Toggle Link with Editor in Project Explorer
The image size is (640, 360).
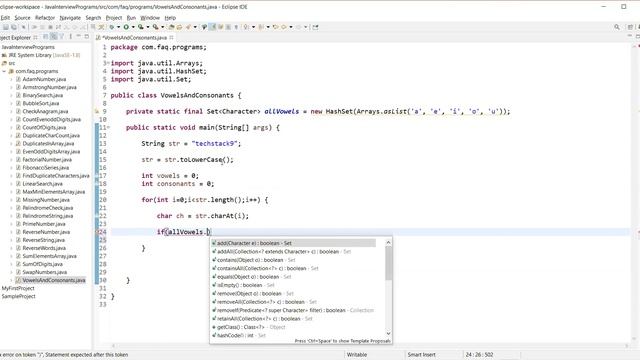point(53,37)
